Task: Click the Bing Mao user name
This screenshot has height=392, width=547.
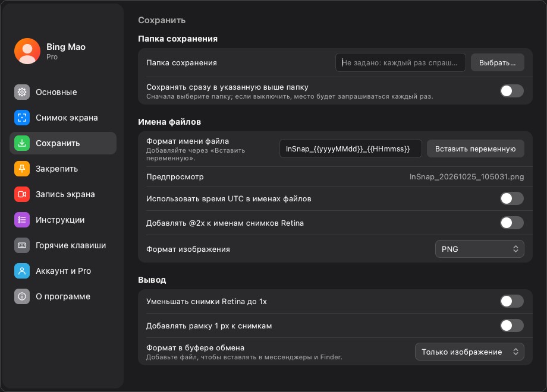Action: click(66, 47)
